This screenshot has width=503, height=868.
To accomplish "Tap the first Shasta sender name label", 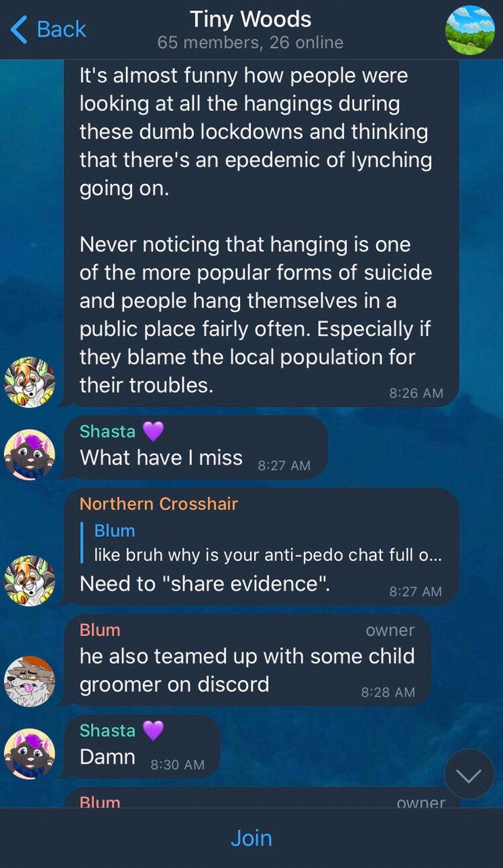I will click(108, 431).
